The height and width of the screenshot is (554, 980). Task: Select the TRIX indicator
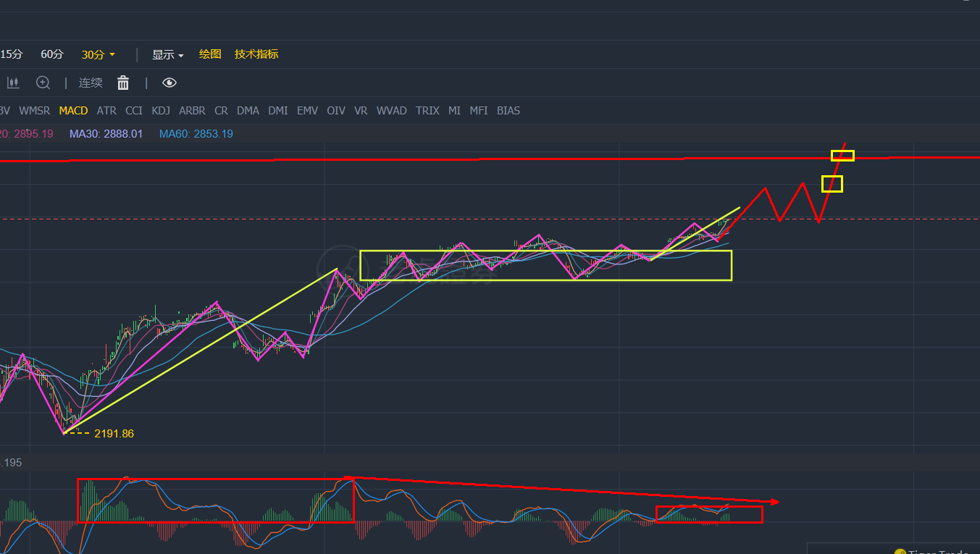tap(427, 111)
